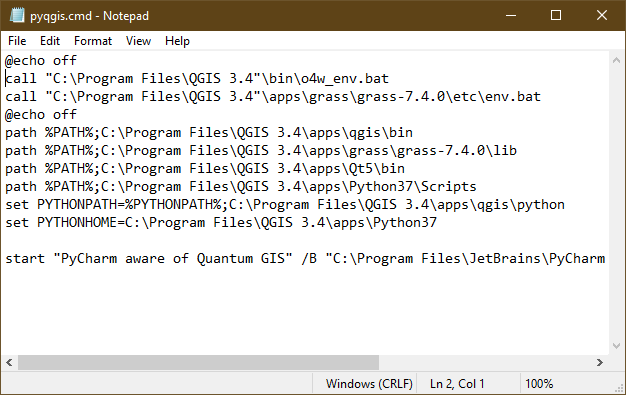The image size is (626, 395).
Task: Maximize the Notepad window
Action: 556,16
